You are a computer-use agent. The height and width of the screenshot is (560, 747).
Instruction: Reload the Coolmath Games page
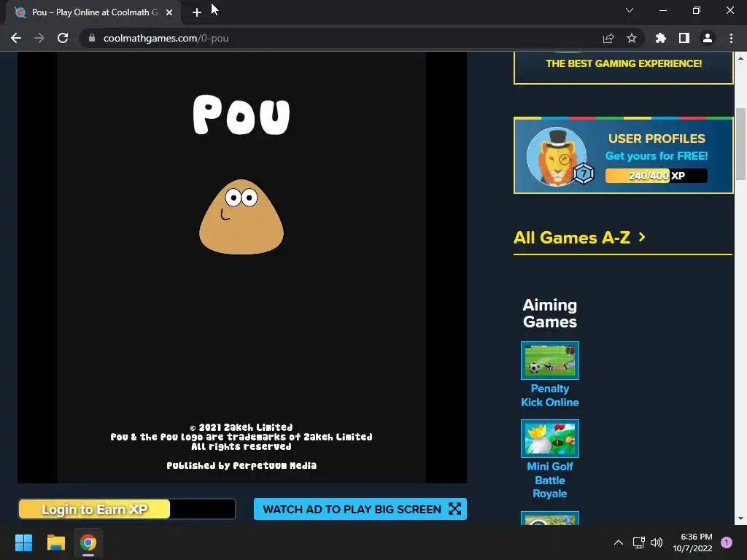pos(63,38)
